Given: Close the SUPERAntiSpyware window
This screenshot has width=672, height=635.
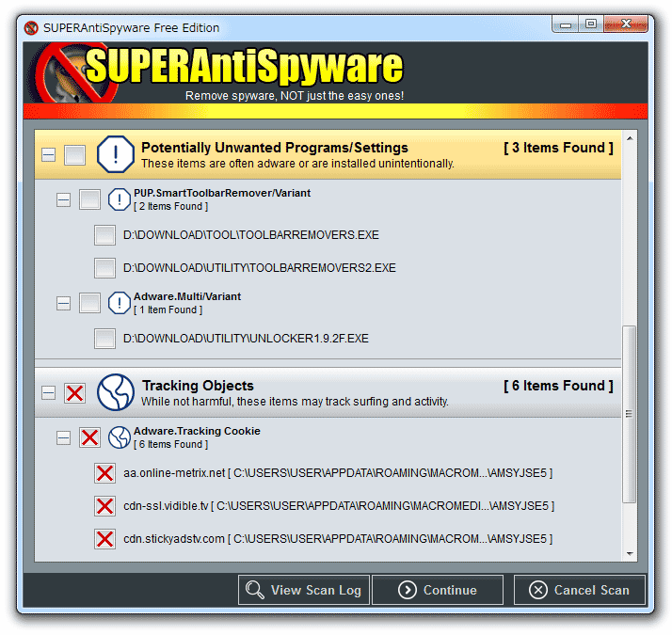Looking at the screenshot, I should [x=626, y=24].
